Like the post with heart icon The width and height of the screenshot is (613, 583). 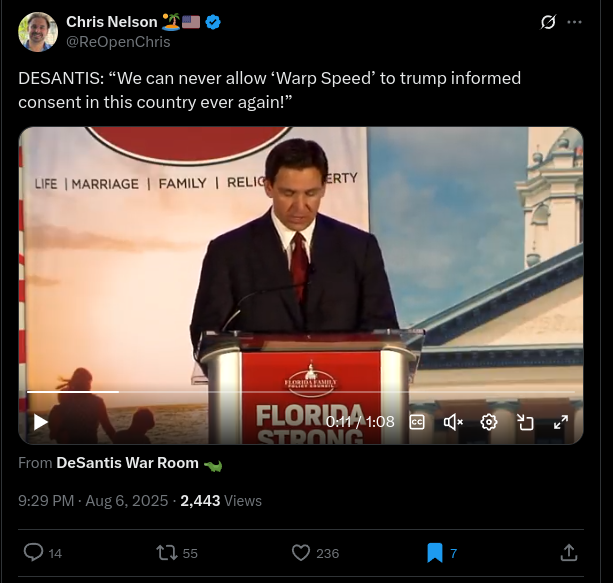[300, 552]
